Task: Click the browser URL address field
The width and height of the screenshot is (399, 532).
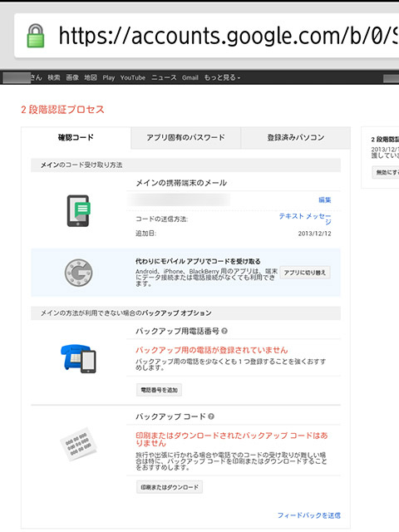Action: coord(207,36)
